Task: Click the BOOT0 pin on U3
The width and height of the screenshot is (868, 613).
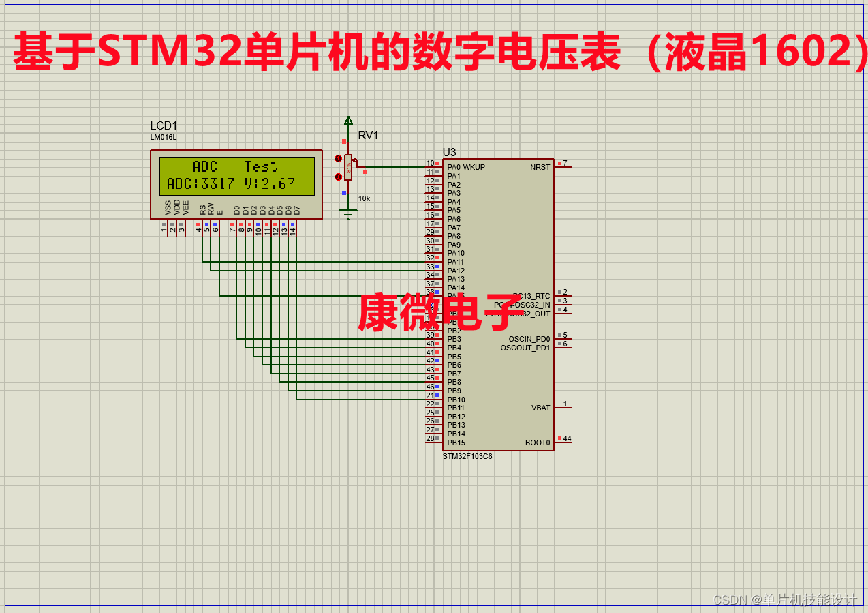Action: (x=538, y=442)
